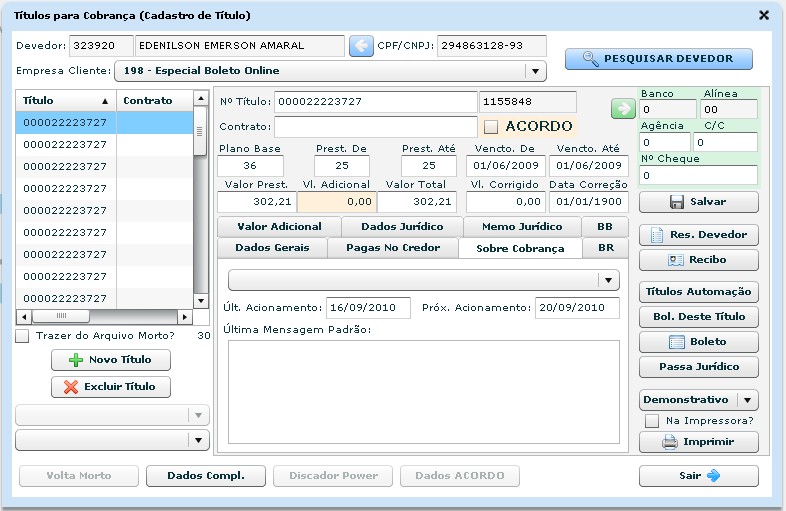Search for a debtor with Pesquisar Devedor
The width and height of the screenshot is (786, 511).
(659, 59)
